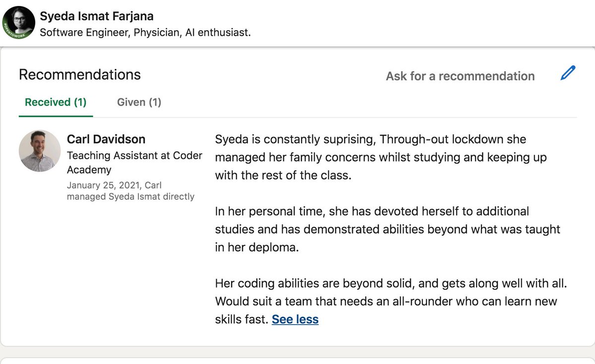Image resolution: width=595 pixels, height=364 pixels.
Task: Switch to the Received (1) tab
Action: (x=56, y=102)
